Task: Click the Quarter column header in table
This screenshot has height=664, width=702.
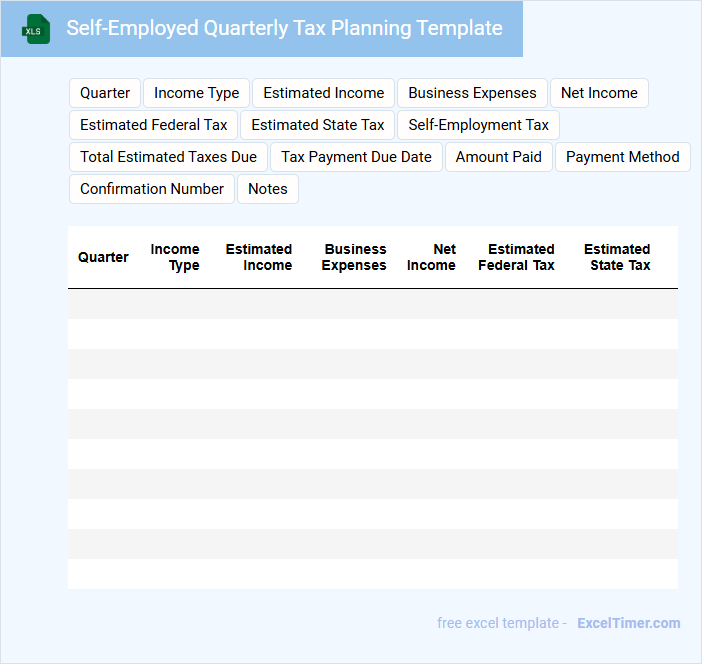Action: coord(103,257)
